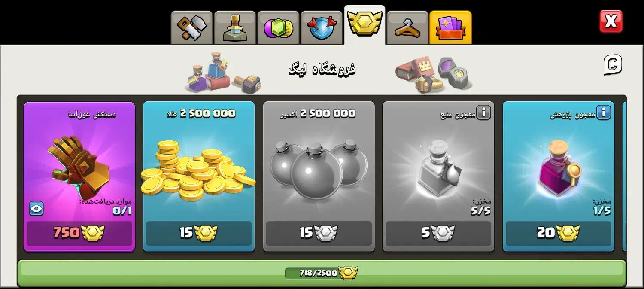Preview Giant Gauntlet with eye icon

(36, 209)
